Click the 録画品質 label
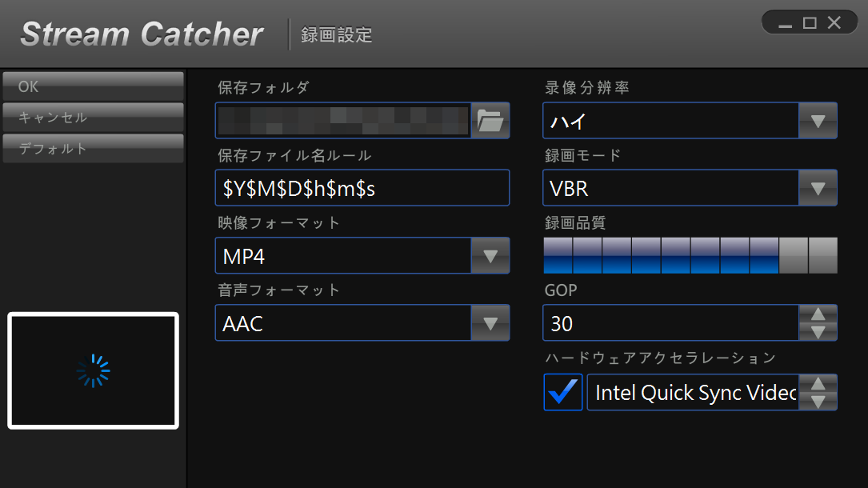This screenshot has height=488, width=868. point(575,223)
